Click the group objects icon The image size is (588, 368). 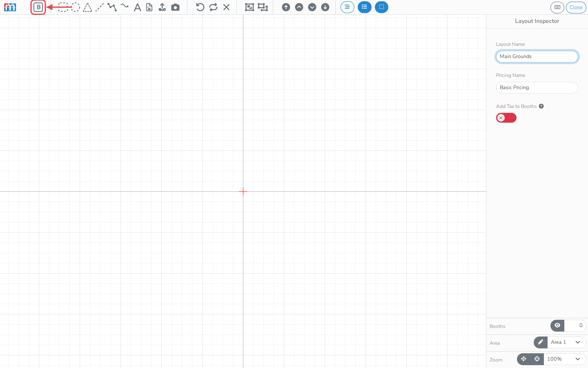coord(249,7)
